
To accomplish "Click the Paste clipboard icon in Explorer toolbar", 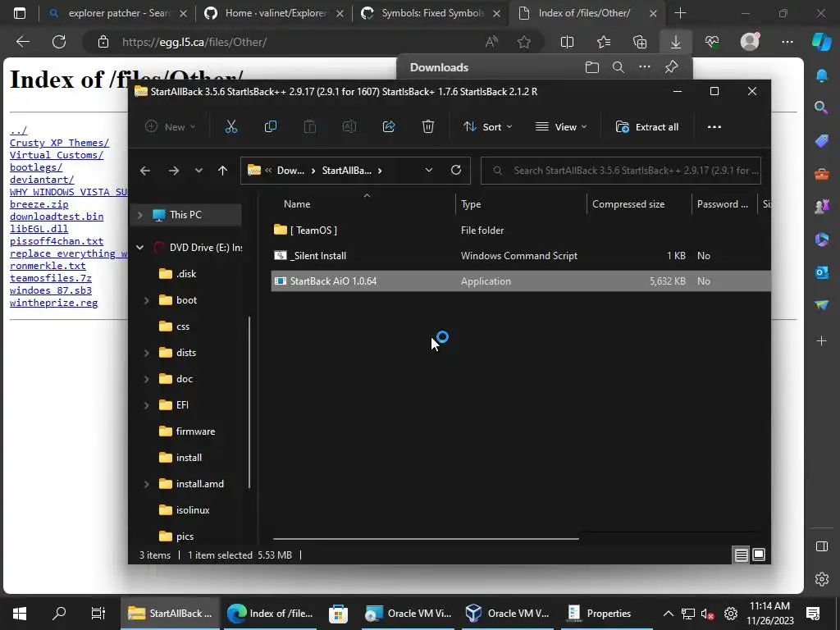I will 309,127.
